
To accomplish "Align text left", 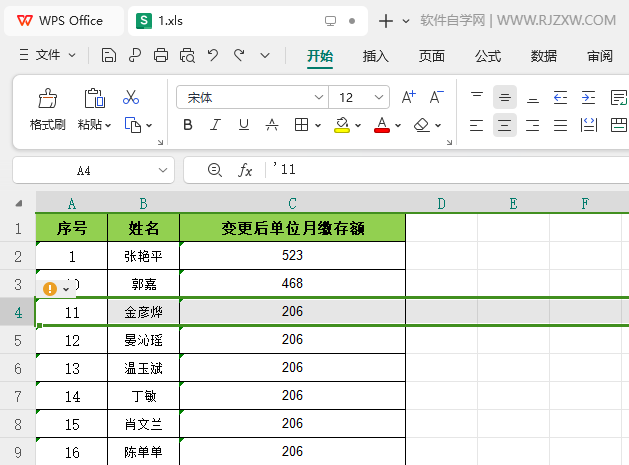I will tap(477, 125).
